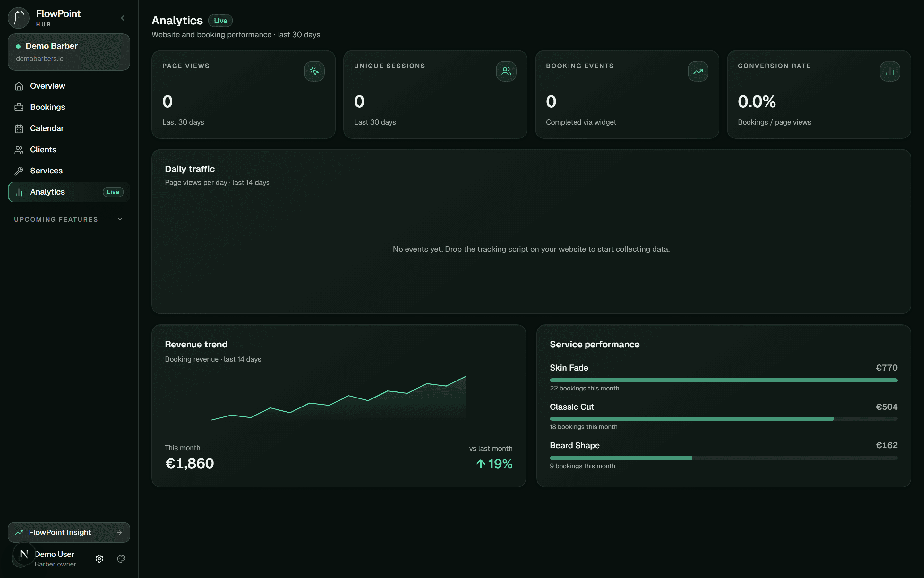This screenshot has height=578, width=924.
Task: Click the Page Views value 0
Action: coord(167,101)
